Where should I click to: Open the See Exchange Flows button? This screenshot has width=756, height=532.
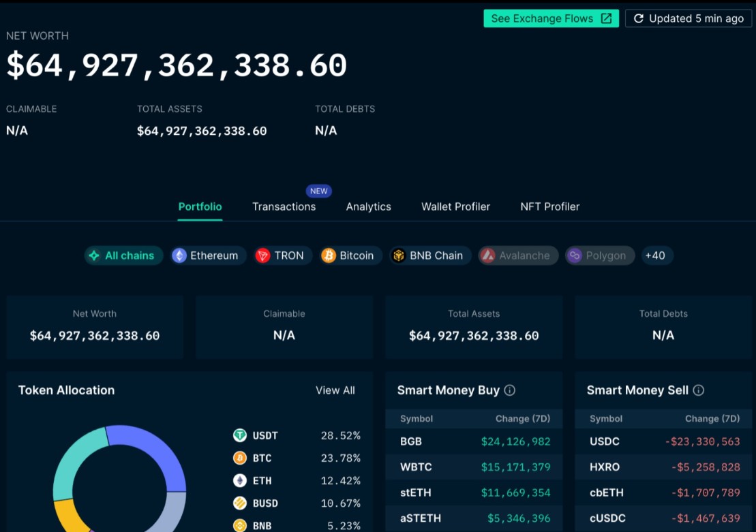(x=551, y=18)
